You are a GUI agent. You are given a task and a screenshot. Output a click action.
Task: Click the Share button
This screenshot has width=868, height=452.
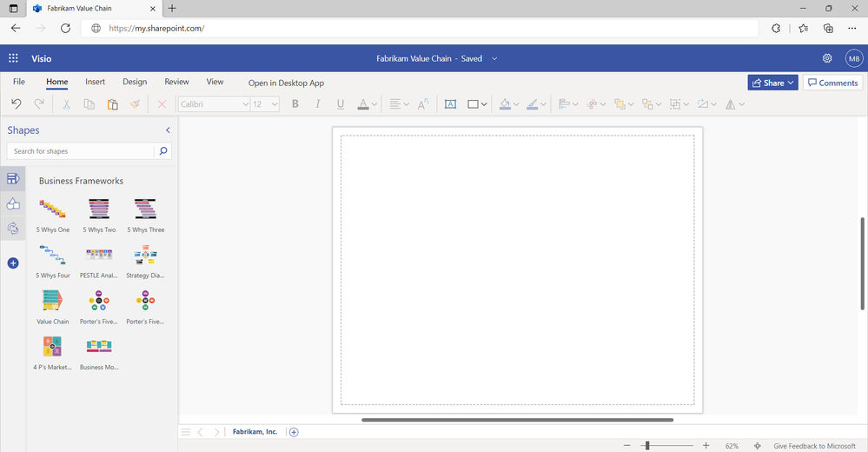tap(772, 83)
